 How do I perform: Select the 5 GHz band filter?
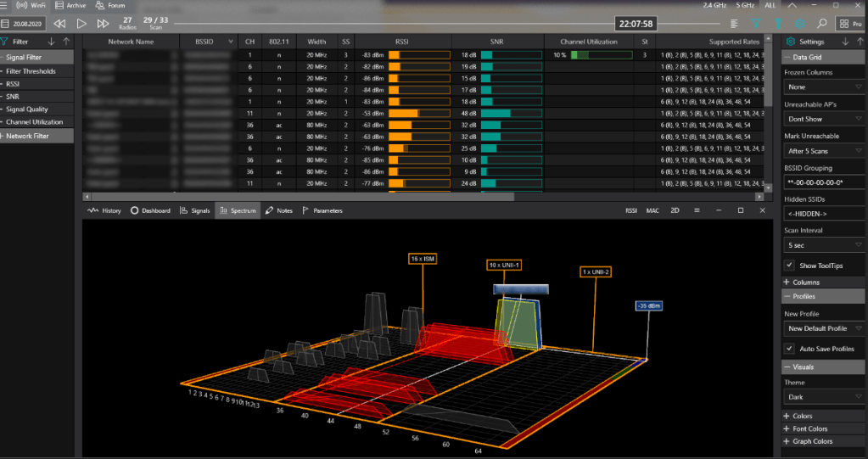pyautogui.click(x=743, y=5)
